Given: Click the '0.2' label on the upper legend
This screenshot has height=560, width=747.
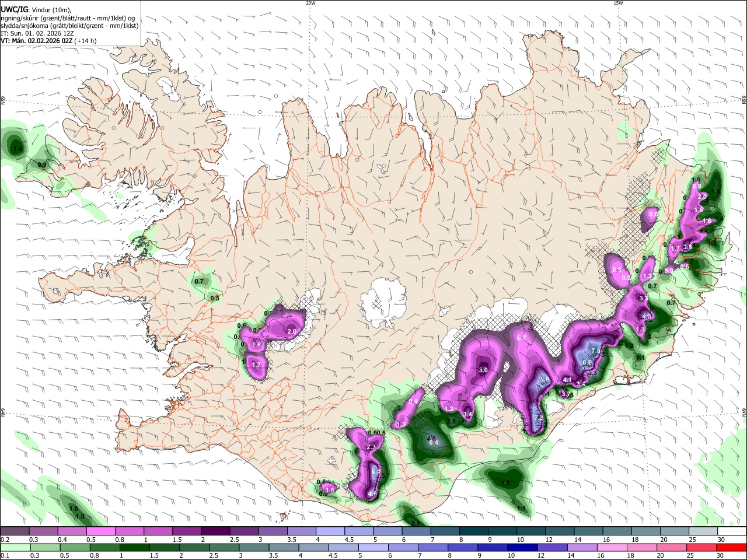Looking at the screenshot, I should point(5,540).
